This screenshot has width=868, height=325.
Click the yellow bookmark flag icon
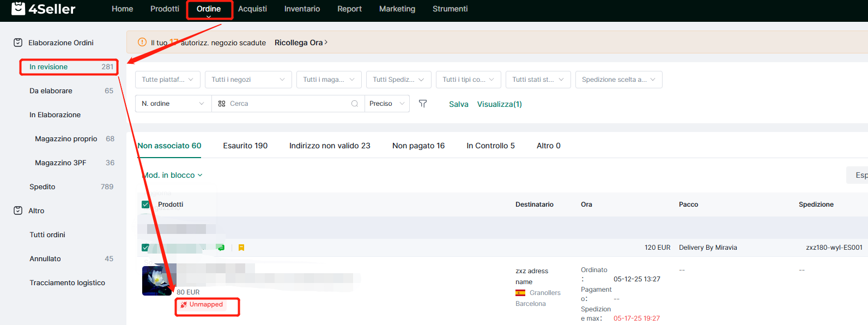[241, 248]
